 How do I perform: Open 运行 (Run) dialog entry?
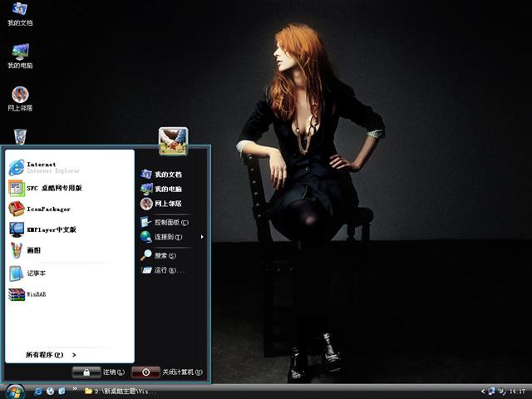[163, 270]
